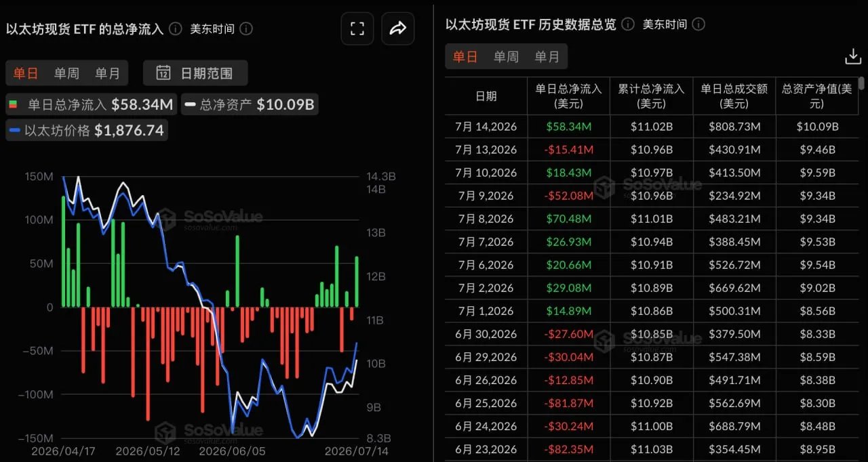
Task: Select the 7月 14,2026 date cell
Action: point(486,127)
